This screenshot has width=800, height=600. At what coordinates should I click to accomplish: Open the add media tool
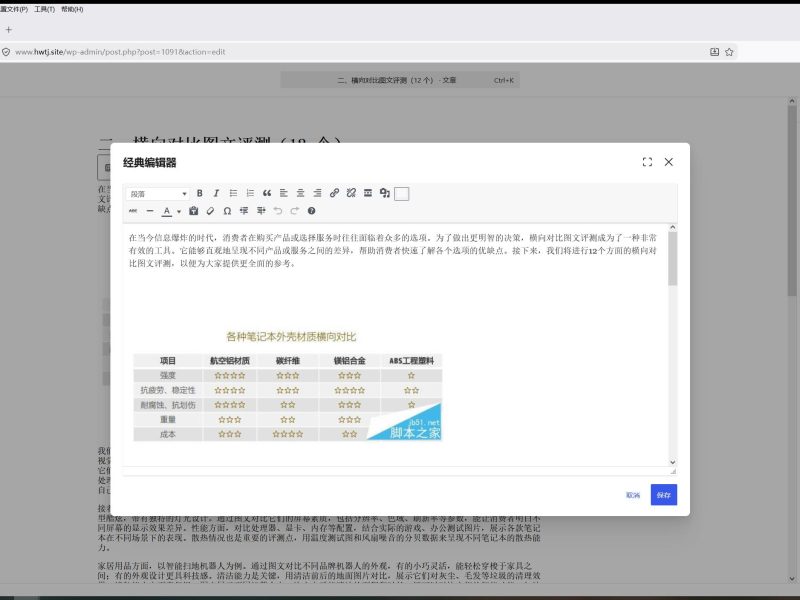coord(385,193)
